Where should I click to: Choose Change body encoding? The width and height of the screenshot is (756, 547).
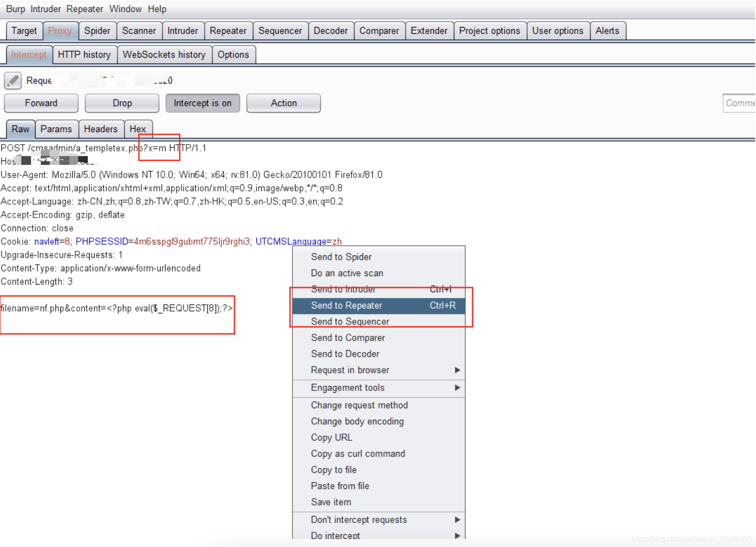point(379,422)
